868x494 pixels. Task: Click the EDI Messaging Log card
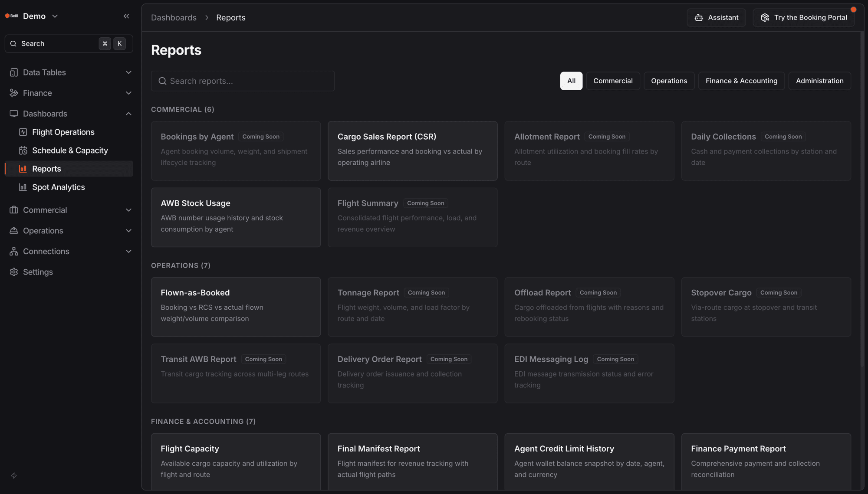pos(589,373)
